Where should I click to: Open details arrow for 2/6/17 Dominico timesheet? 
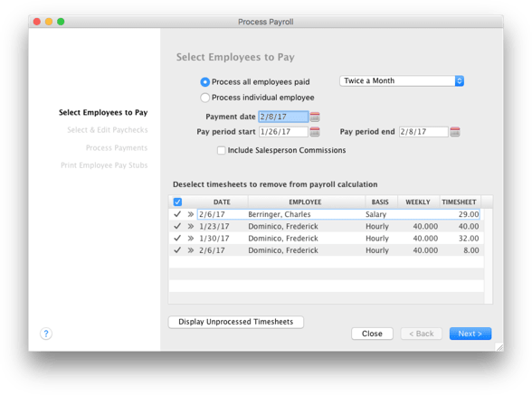point(191,250)
